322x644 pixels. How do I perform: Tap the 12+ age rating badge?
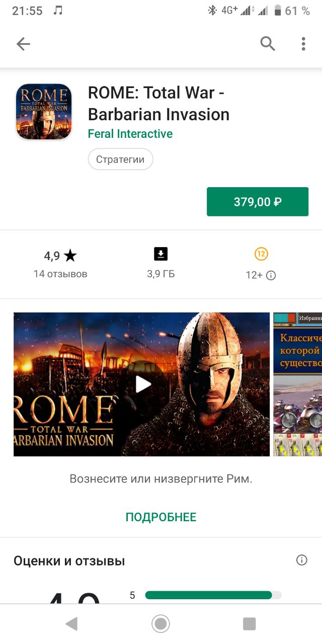(261, 254)
